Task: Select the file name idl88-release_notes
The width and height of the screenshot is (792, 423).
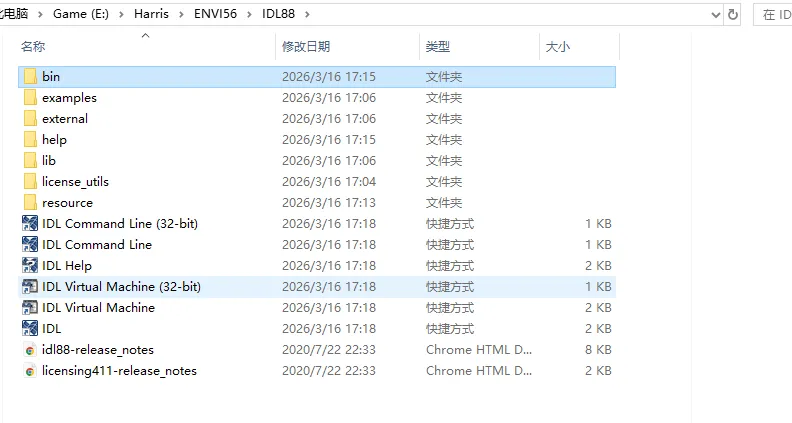Action: (98, 350)
